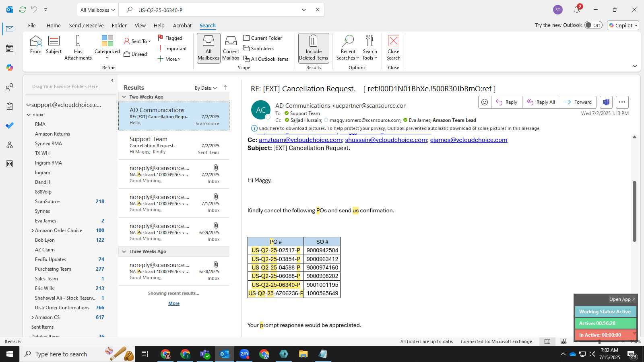This screenshot has width=644, height=362.
Task: Search All Outlook Items
Action: pos(266,59)
